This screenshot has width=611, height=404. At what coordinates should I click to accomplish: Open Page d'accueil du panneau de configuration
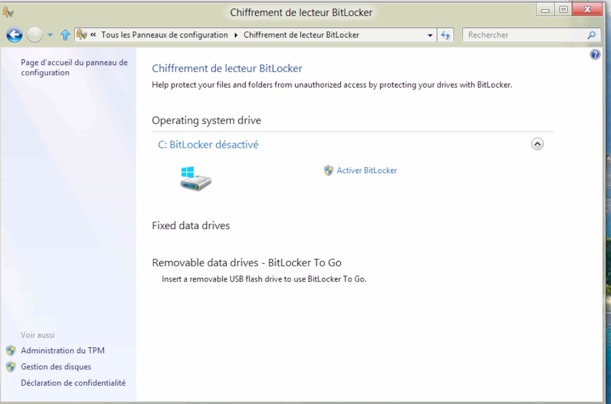click(74, 67)
